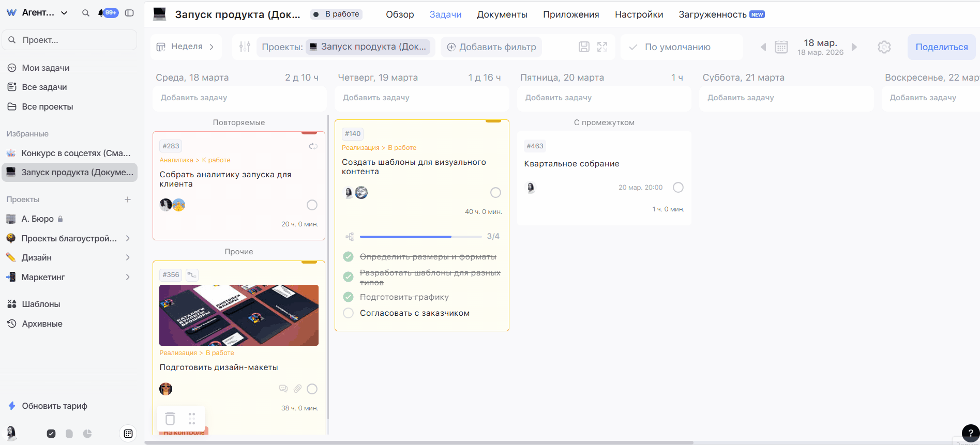Open the notifications bell icon
This screenshot has width=980, height=445.
tap(101, 13)
